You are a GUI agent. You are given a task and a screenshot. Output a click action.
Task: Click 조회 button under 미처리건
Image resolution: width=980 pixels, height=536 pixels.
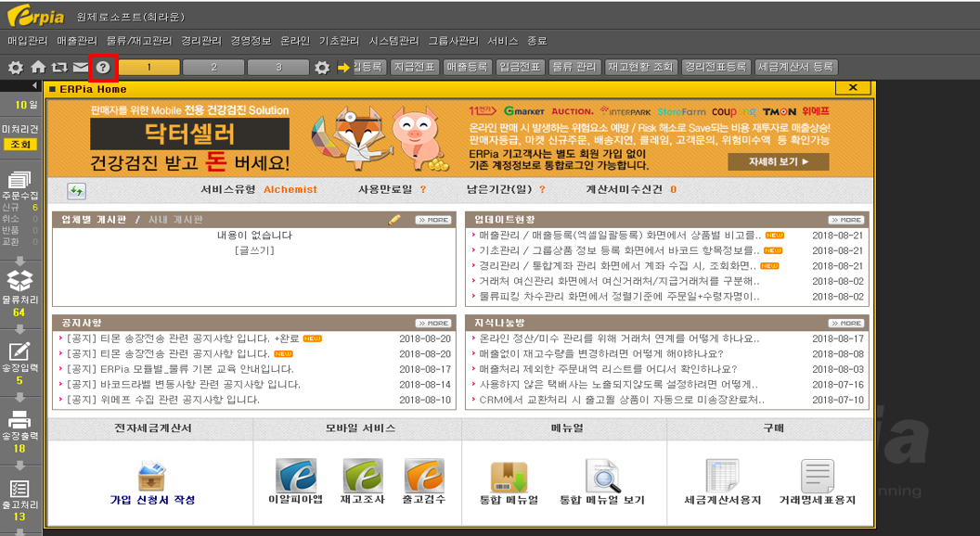point(20,145)
